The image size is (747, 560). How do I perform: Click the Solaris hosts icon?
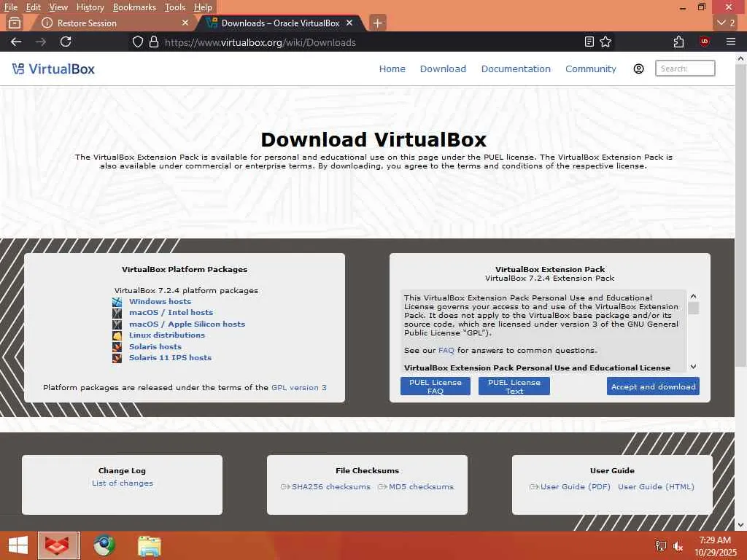[117, 346]
